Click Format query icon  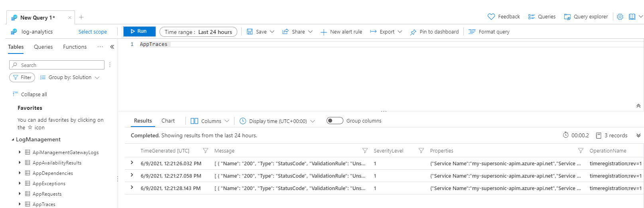tap(472, 32)
